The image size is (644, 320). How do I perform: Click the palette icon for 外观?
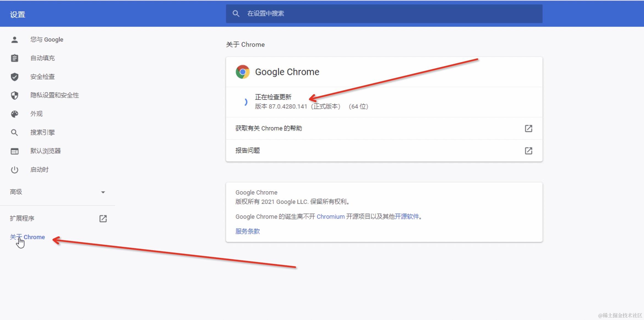15,114
